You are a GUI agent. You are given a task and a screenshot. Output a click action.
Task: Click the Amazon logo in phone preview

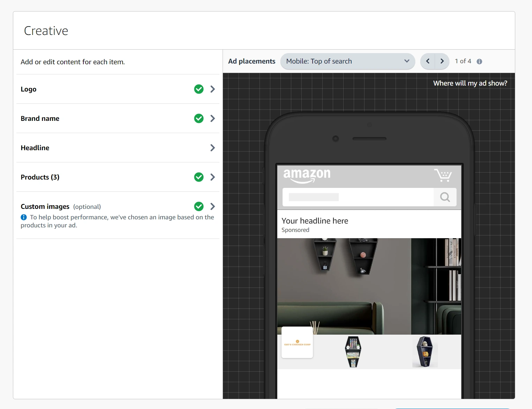pos(307,175)
